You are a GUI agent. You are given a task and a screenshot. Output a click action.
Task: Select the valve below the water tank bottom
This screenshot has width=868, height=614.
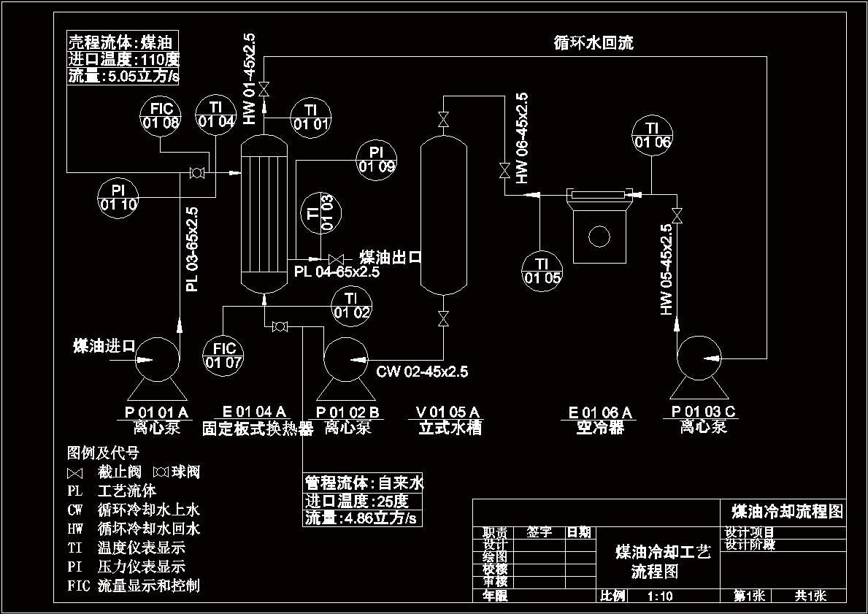coord(443,318)
